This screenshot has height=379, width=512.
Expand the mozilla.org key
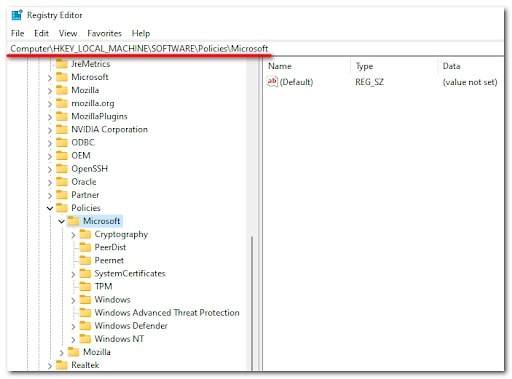point(50,104)
